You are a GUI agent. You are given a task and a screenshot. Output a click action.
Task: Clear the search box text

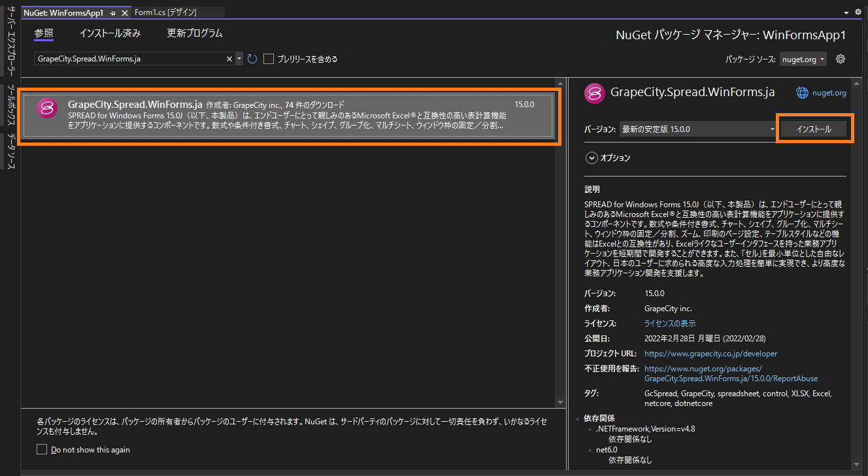pyautogui.click(x=229, y=59)
